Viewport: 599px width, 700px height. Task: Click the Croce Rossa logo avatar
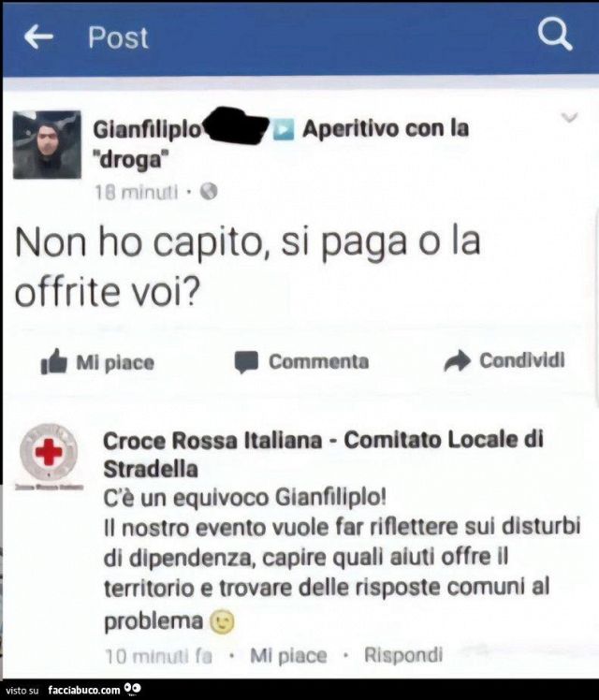[x=49, y=454]
